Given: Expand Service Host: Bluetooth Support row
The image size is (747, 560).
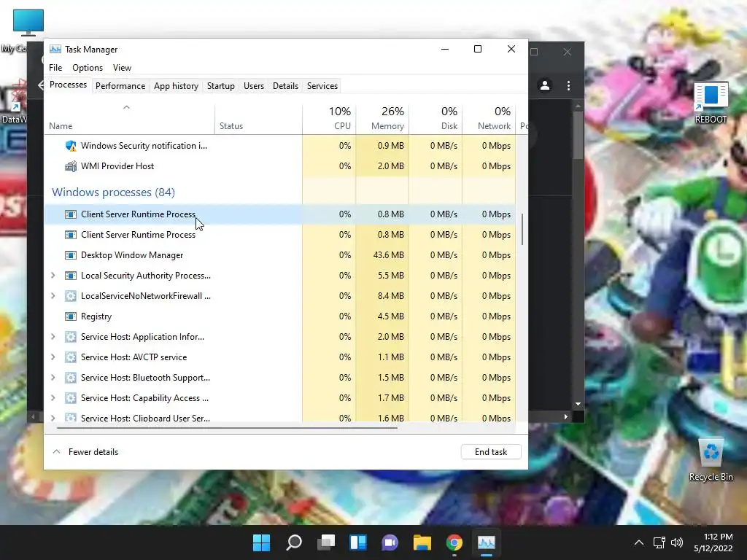Looking at the screenshot, I should click(53, 378).
